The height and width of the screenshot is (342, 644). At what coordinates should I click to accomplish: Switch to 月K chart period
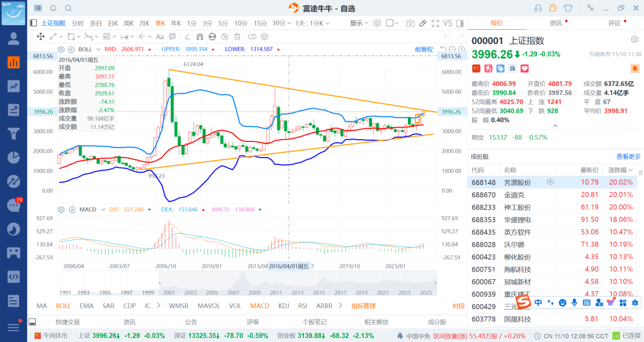pos(144,23)
